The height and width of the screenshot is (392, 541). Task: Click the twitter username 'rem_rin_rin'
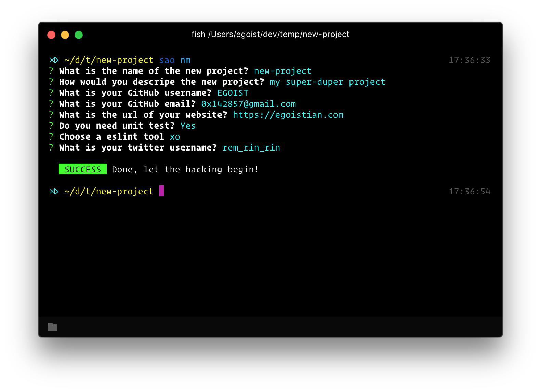pyautogui.click(x=251, y=148)
